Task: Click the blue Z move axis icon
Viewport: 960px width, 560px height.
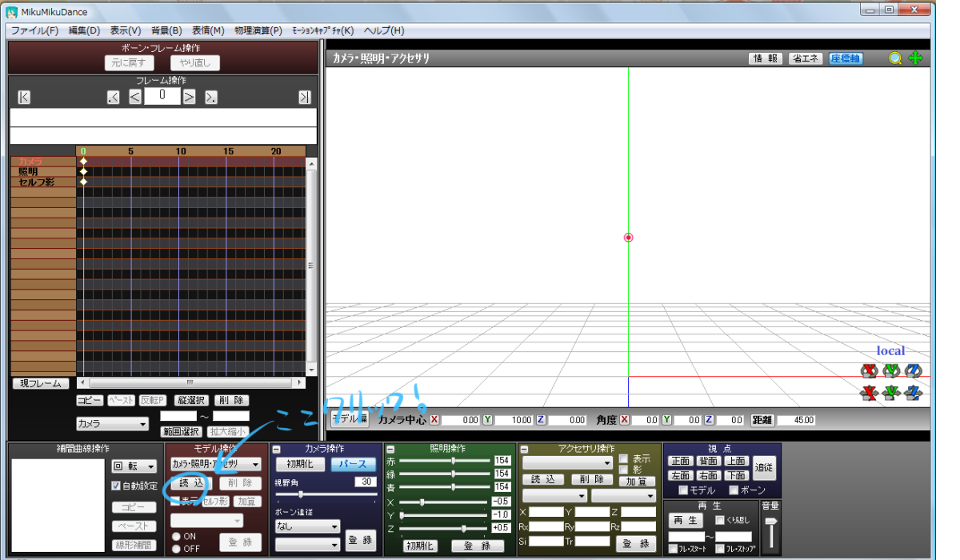Action: [x=914, y=393]
